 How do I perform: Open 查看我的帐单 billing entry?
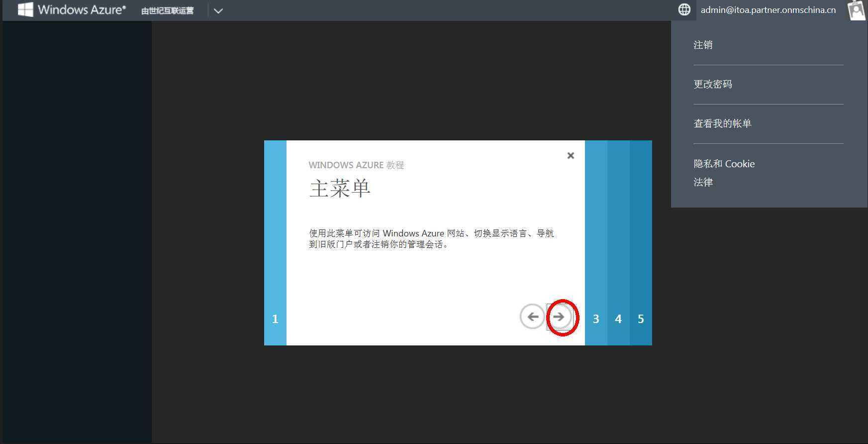(x=722, y=123)
